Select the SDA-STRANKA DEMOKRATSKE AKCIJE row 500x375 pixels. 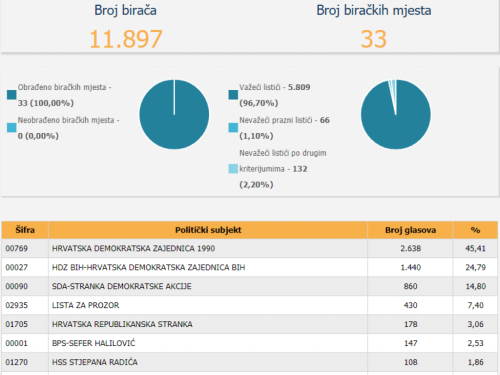(x=250, y=286)
